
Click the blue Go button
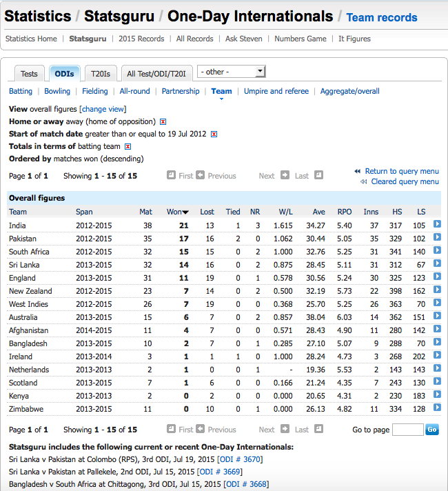(x=432, y=430)
